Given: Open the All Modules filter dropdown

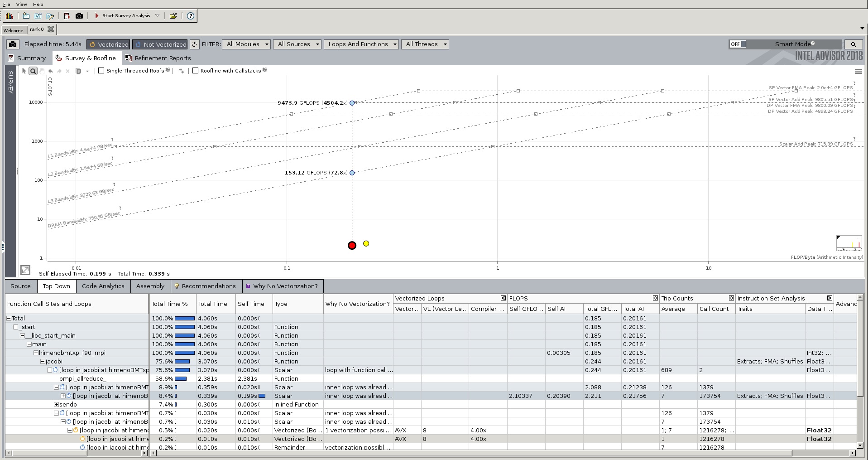Looking at the screenshot, I should click(247, 44).
